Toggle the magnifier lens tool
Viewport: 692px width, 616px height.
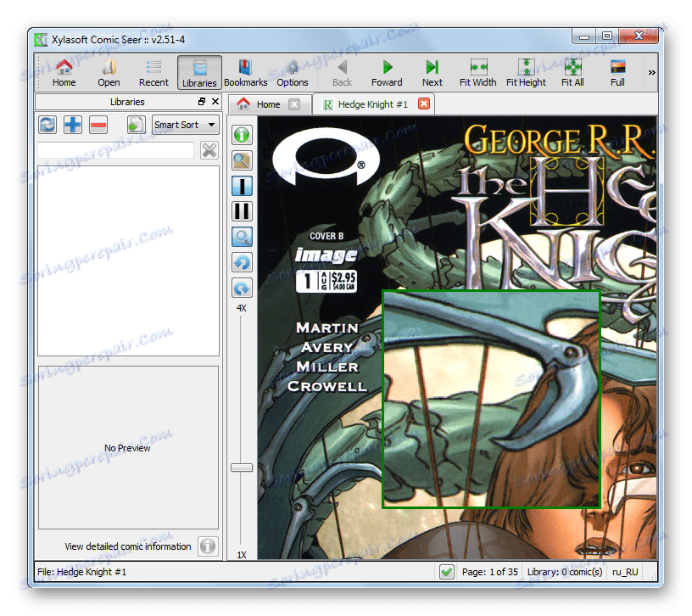tap(242, 237)
